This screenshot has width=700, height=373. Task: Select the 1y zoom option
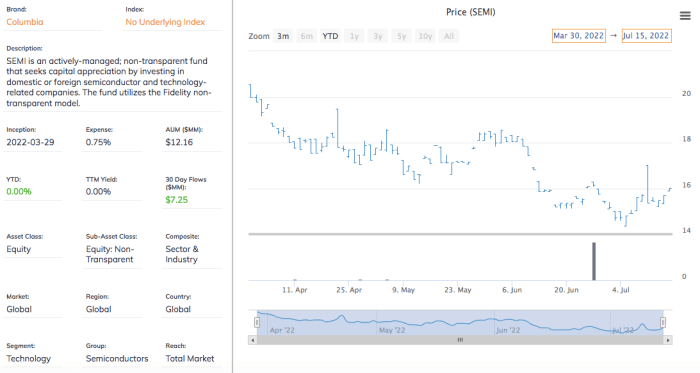(354, 36)
